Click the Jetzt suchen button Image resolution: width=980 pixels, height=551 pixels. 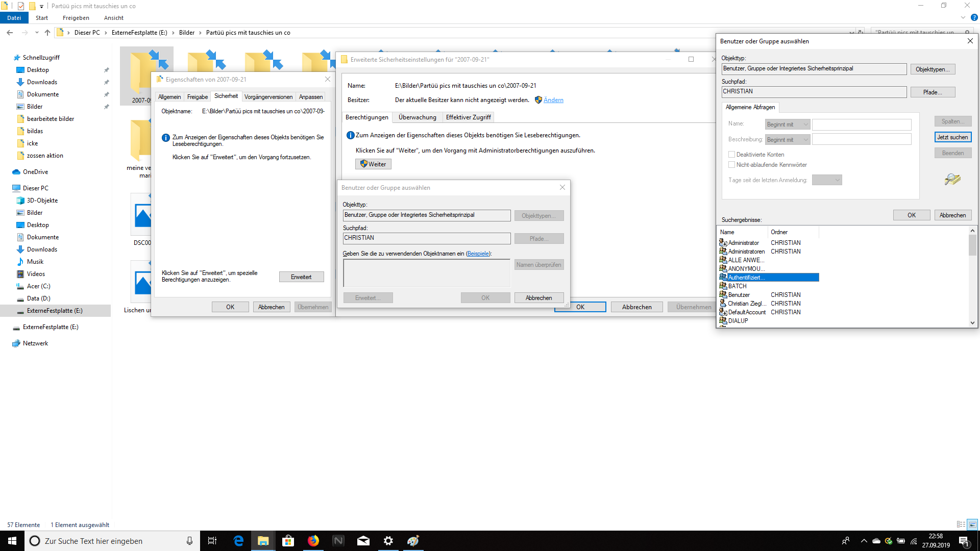952,137
